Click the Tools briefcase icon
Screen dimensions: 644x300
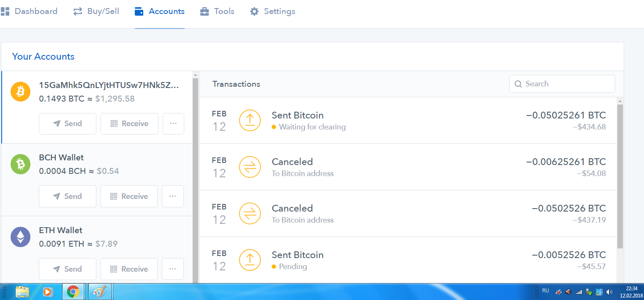[205, 11]
